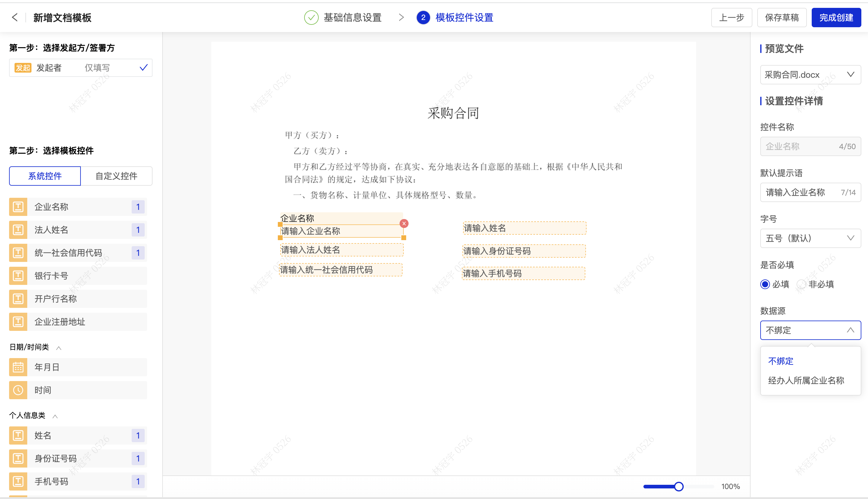Viewport: 868px width, 499px height.
Task: Select the 请输入统一社会信用代码 field on the document
Action: click(340, 270)
